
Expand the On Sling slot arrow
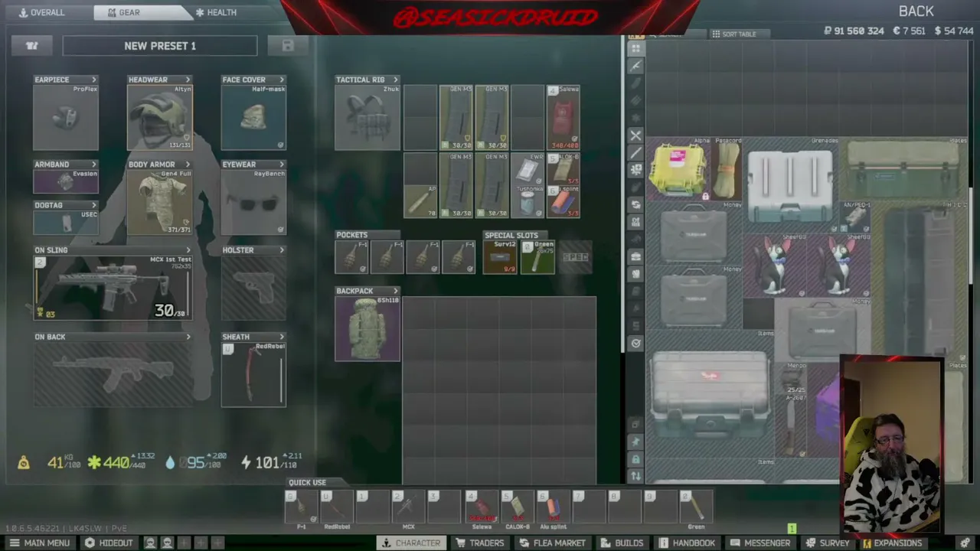(188, 250)
